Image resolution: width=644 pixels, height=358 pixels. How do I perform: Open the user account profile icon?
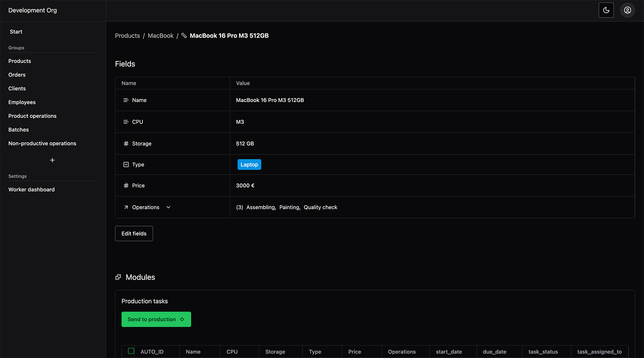pos(628,10)
